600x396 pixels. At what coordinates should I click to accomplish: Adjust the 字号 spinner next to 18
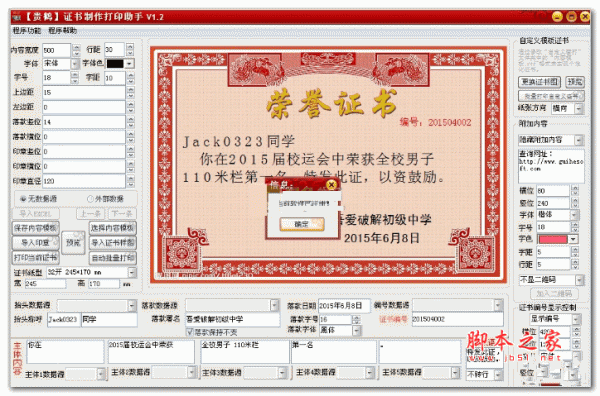75,78
